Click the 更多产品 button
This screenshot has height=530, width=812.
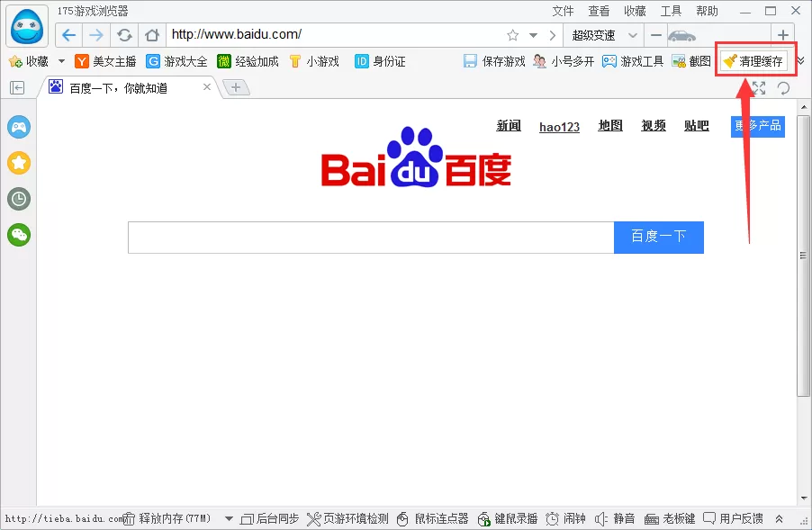(x=758, y=126)
